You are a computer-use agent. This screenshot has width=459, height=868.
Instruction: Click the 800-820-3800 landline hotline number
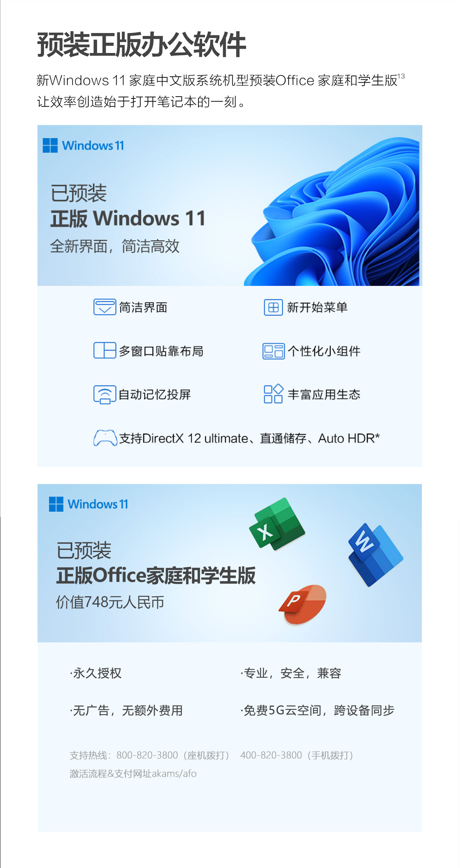(147, 755)
